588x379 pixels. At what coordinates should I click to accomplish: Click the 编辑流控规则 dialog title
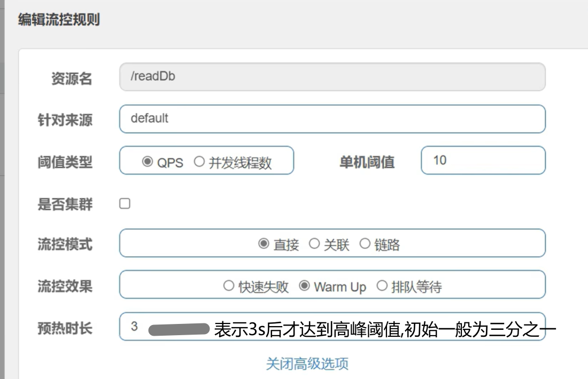(59, 19)
